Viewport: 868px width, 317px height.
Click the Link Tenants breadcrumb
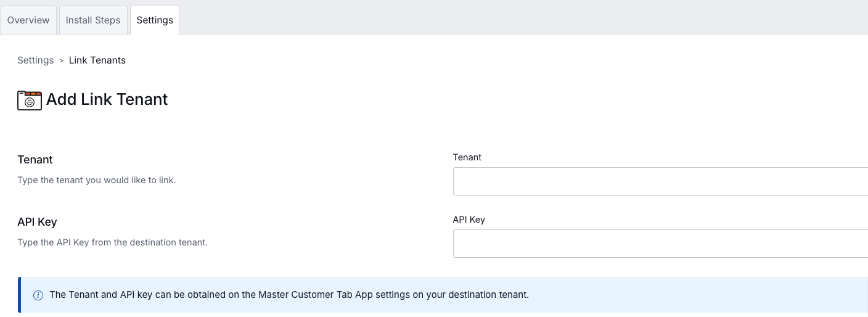point(97,60)
